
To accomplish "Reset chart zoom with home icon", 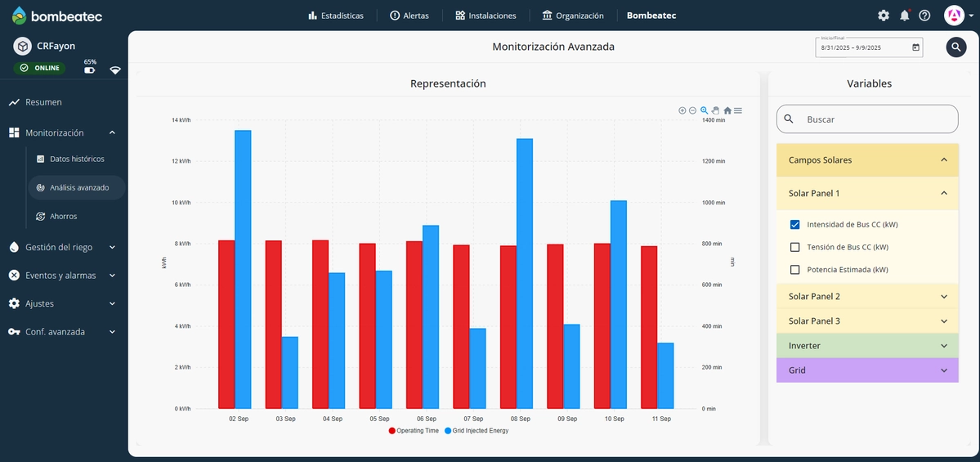I will pyautogui.click(x=727, y=110).
